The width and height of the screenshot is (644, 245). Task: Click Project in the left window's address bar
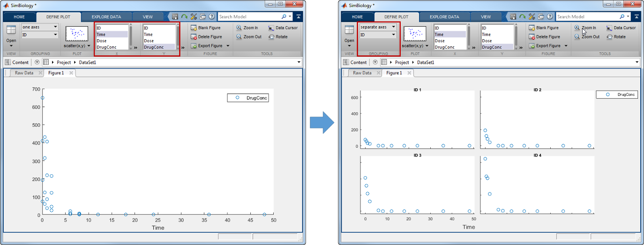(64, 62)
